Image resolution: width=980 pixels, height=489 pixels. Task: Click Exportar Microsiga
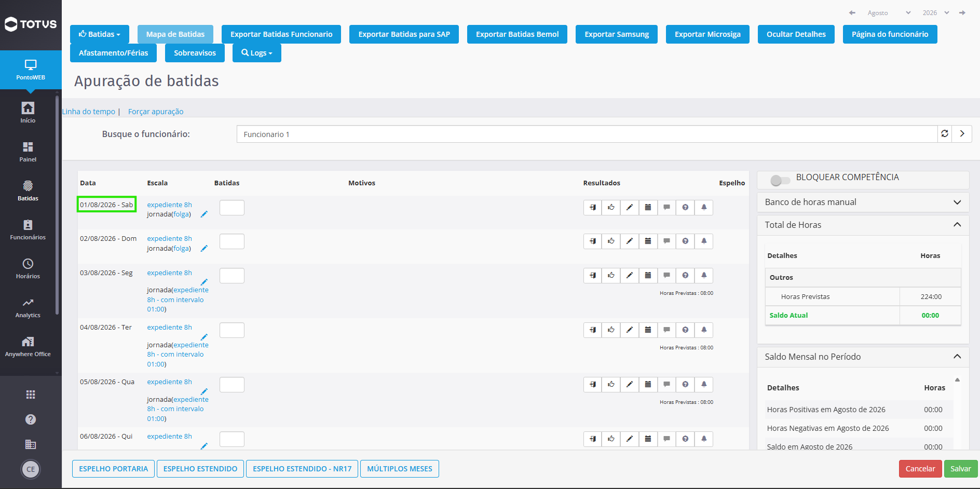pyautogui.click(x=707, y=34)
